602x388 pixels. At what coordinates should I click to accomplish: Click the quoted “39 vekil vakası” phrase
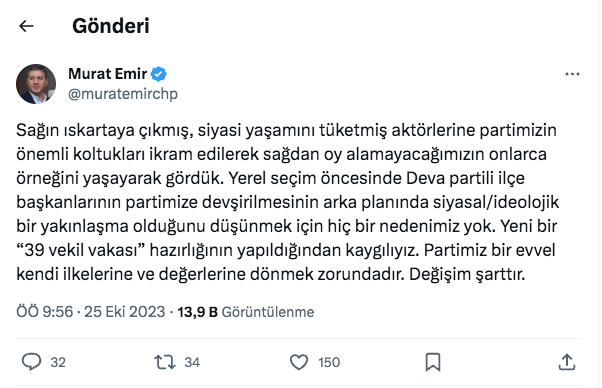pyautogui.click(x=80, y=250)
